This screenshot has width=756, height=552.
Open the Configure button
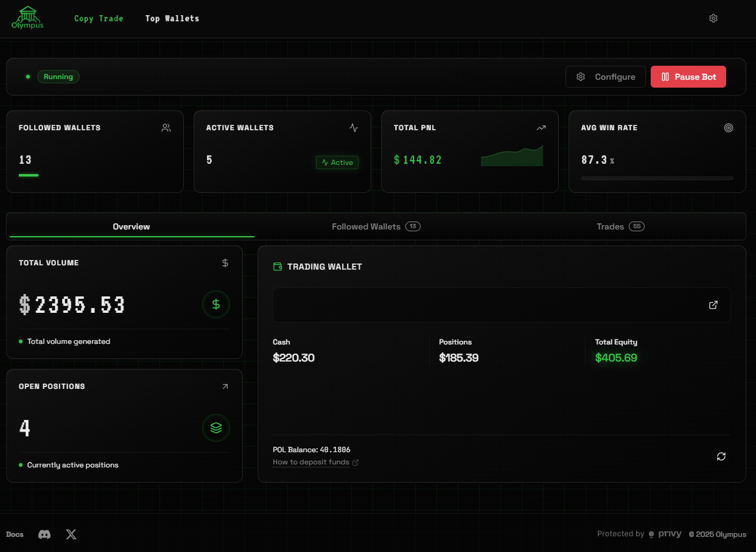tap(605, 77)
